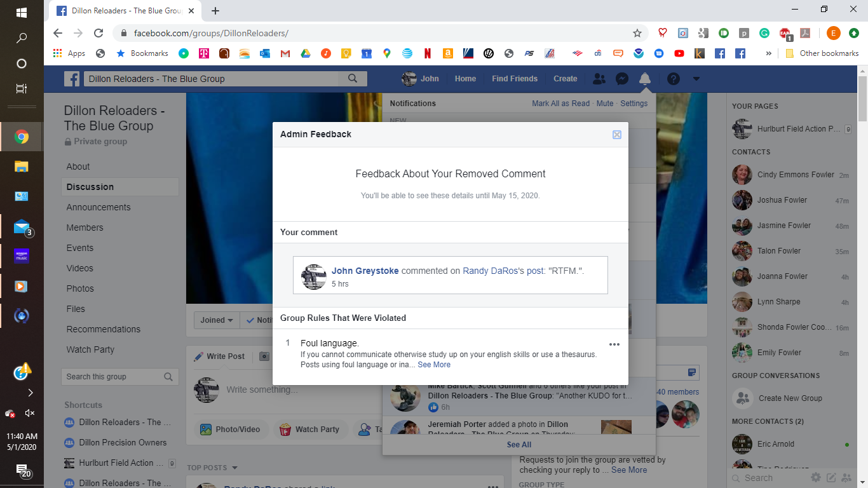This screenshot has height=488, width=868.
Task: Open YouTube bookmark icon
Action: coord(679,53)
